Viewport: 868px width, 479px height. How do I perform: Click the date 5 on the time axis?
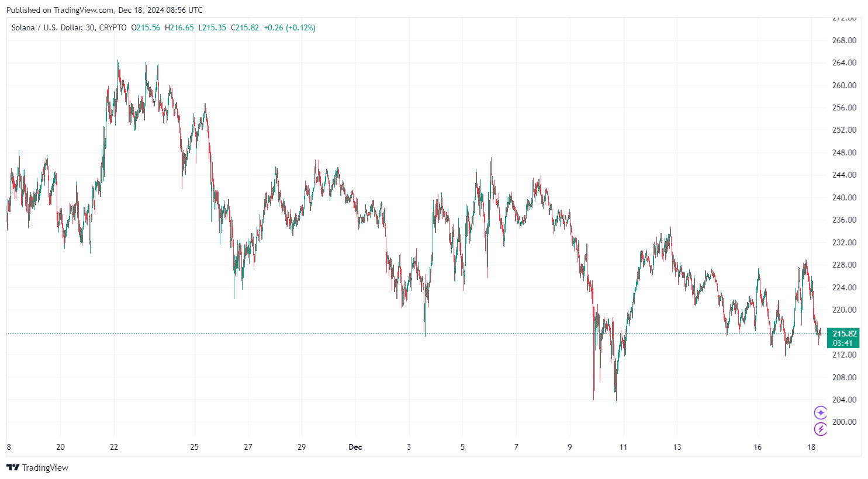pyautogui.click(x=462, y=447)
